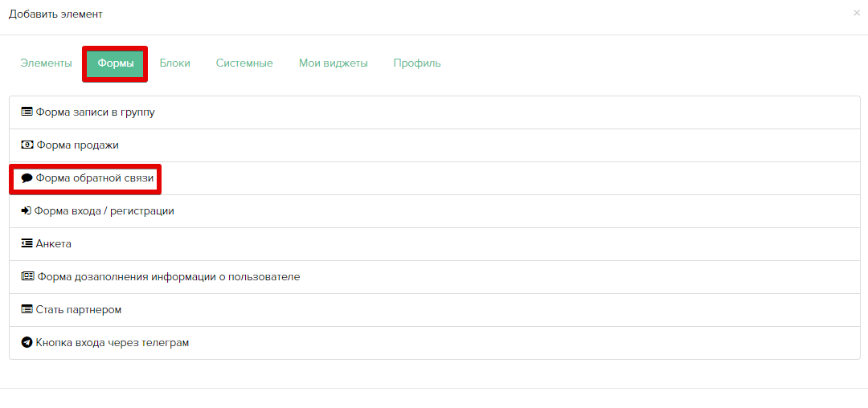This screenshot has width=868, height=408.
Task: Choose the Анкета form
Action: [435, 244]
